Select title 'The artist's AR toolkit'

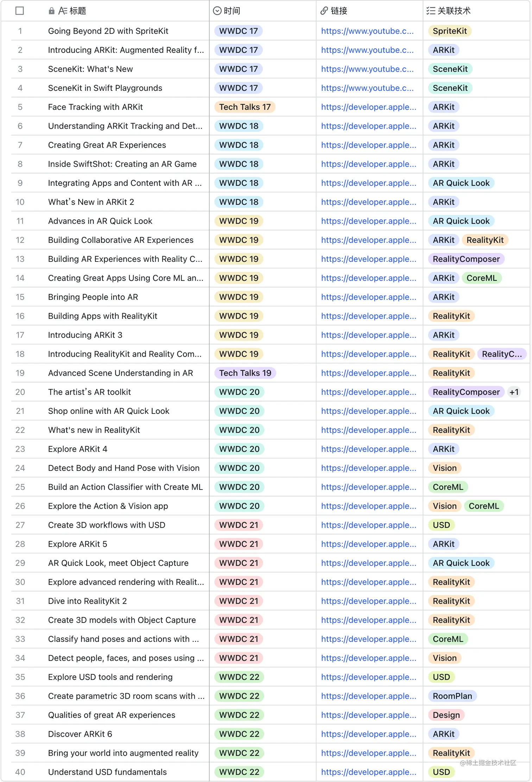point(89,392)
